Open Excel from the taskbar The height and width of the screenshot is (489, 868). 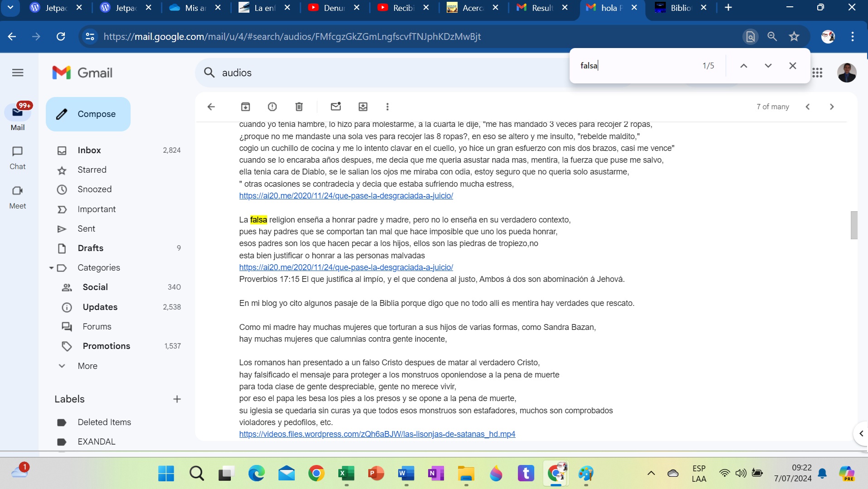(346, 474)
